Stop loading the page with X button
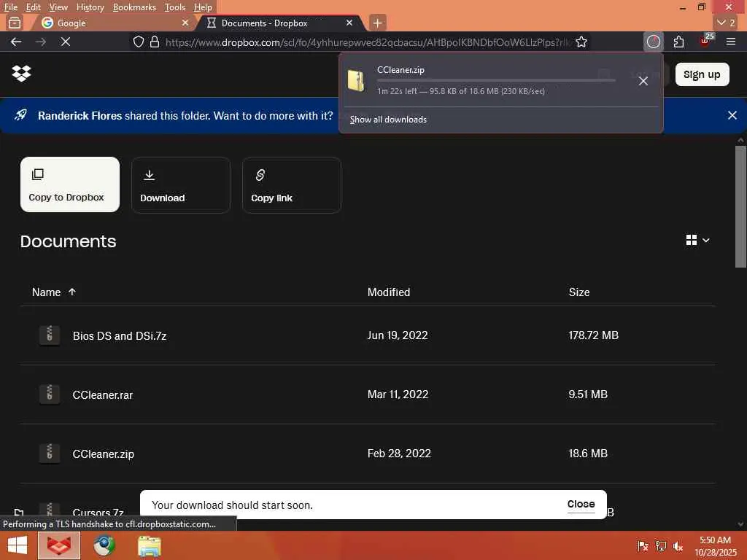This screenshot has height=560, width=747. 66,42
